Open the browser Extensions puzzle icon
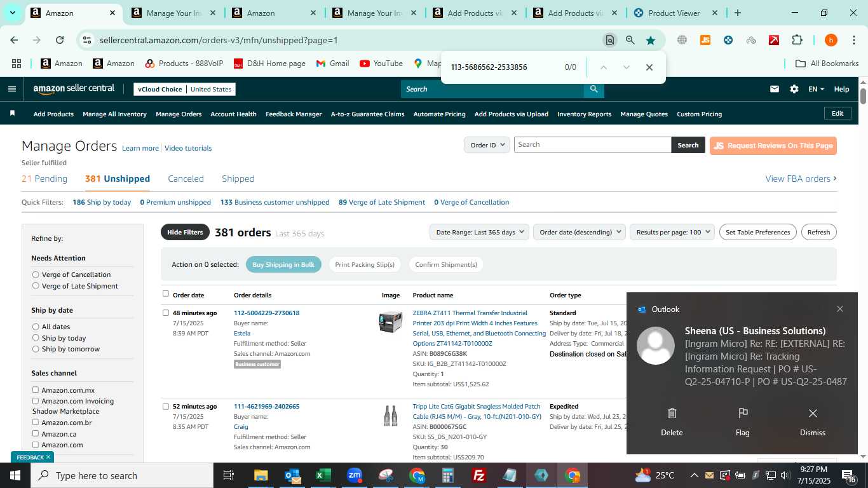 pos(797,40)
